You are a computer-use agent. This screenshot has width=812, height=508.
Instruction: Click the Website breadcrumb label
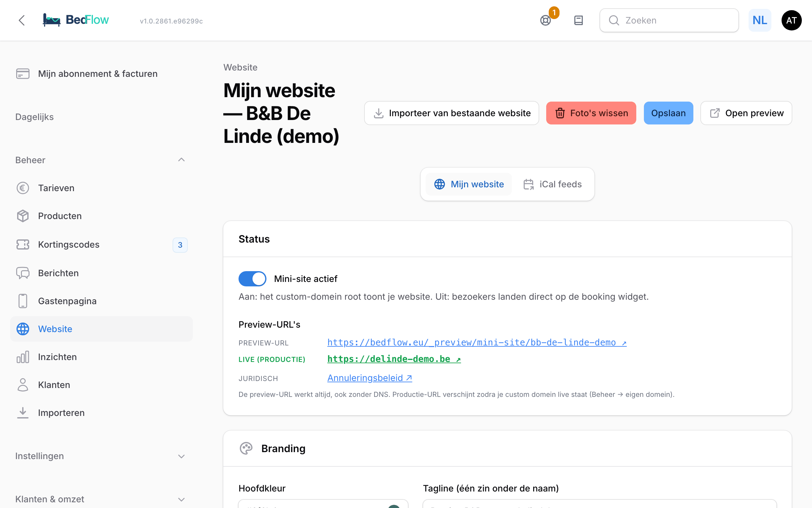240,67
